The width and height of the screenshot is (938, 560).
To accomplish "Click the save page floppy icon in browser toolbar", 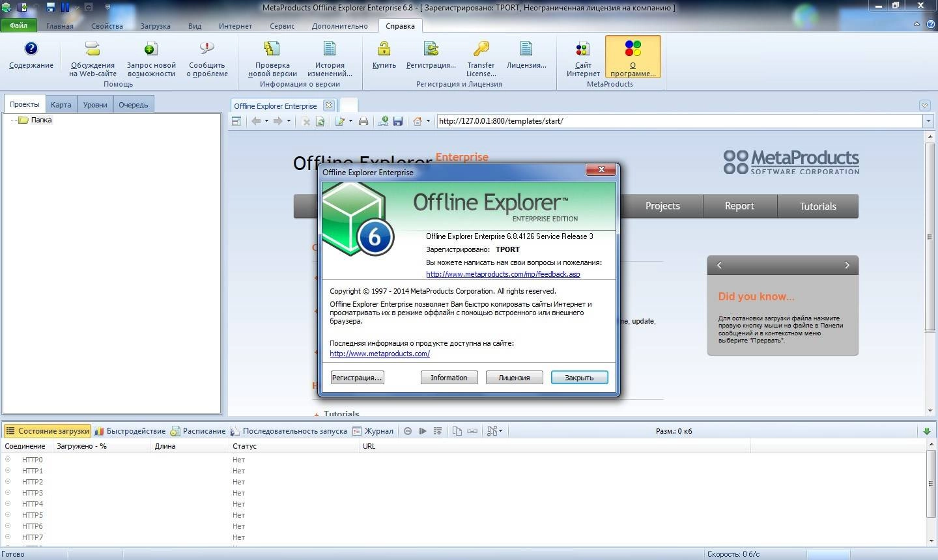I will [x=398, y=121].
